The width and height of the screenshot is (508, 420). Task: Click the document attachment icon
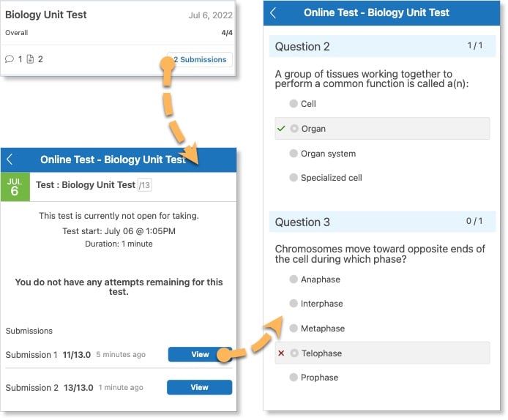30,59
